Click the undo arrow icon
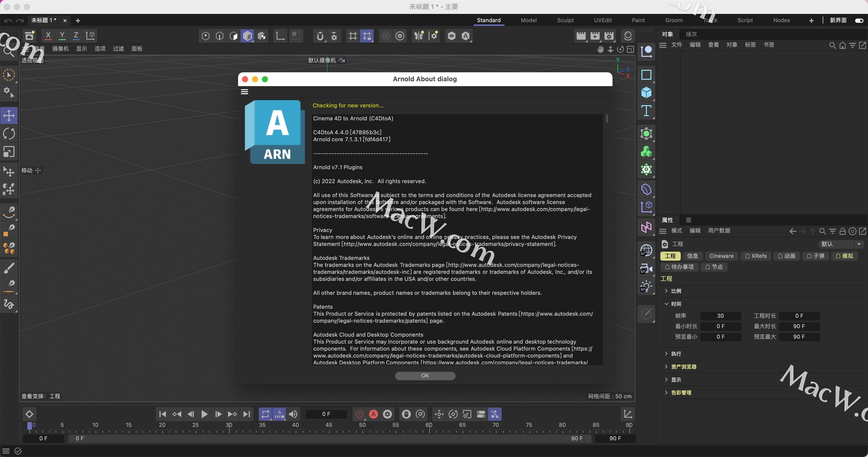The width and height of the screenshot is (868, 457). click(8, 21)
